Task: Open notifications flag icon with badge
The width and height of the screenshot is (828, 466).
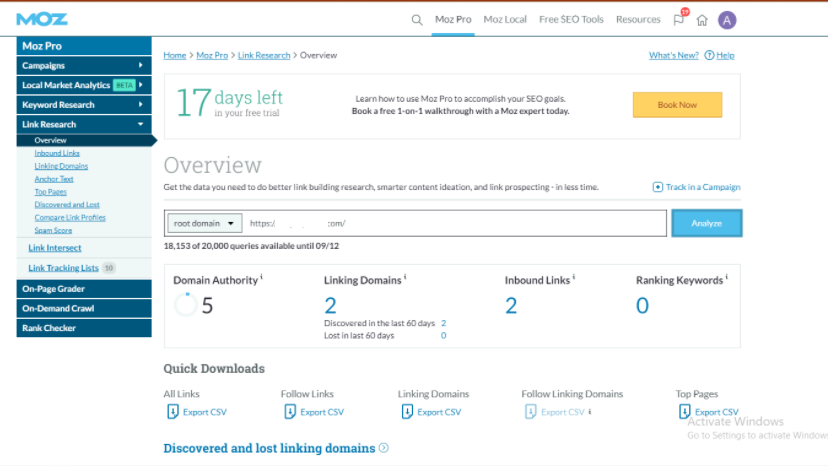Action: 679,20
